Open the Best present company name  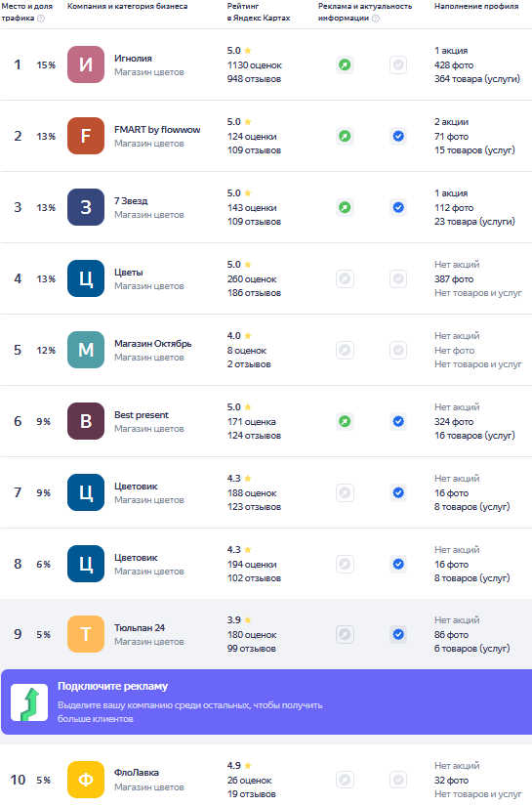pos(142,415)
